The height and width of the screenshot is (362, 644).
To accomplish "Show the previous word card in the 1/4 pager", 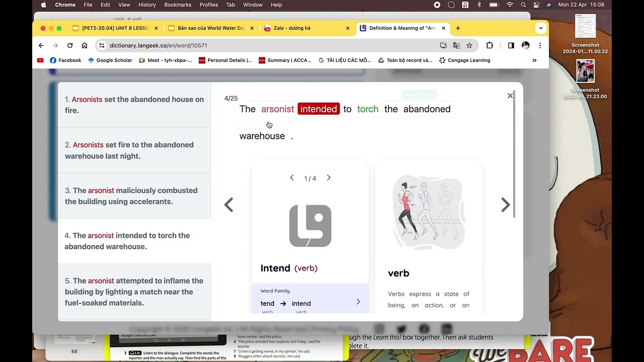I will (292, 178).
